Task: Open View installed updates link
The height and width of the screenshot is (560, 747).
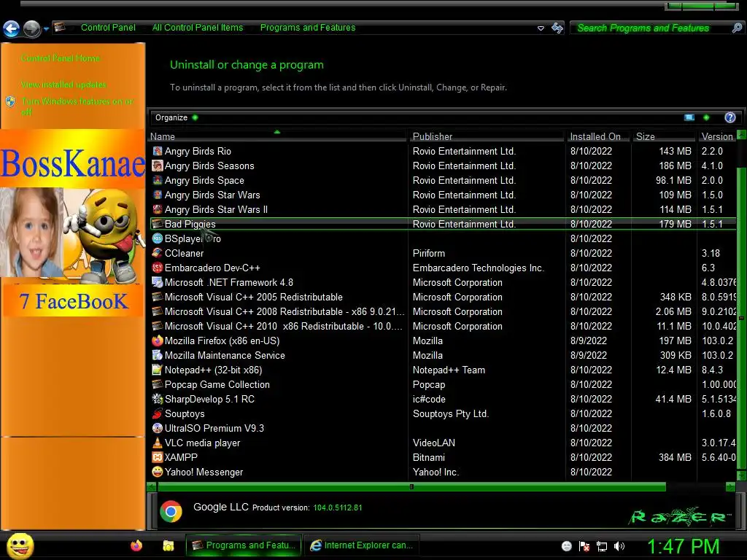Action: [63, 85]
